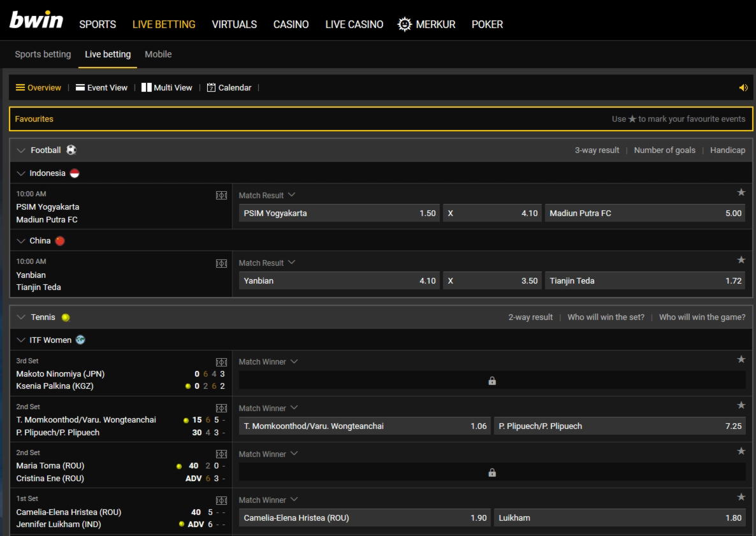Image resolution: width=756 pixels, height=536 pixels.
Task: Click the Multi View columns icon
Action: pyautogui.click(x=147, y=87)
